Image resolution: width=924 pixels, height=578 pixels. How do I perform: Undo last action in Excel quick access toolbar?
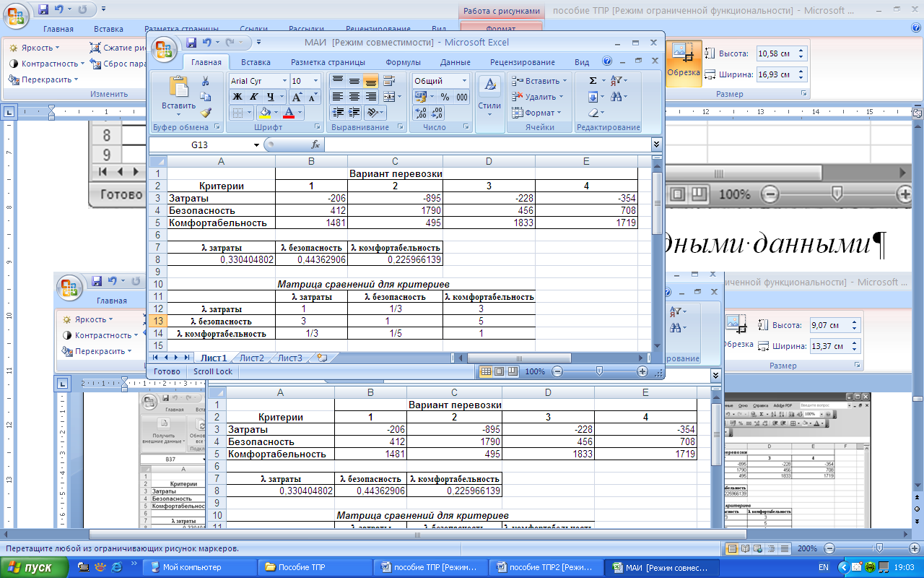coord(207,43)
